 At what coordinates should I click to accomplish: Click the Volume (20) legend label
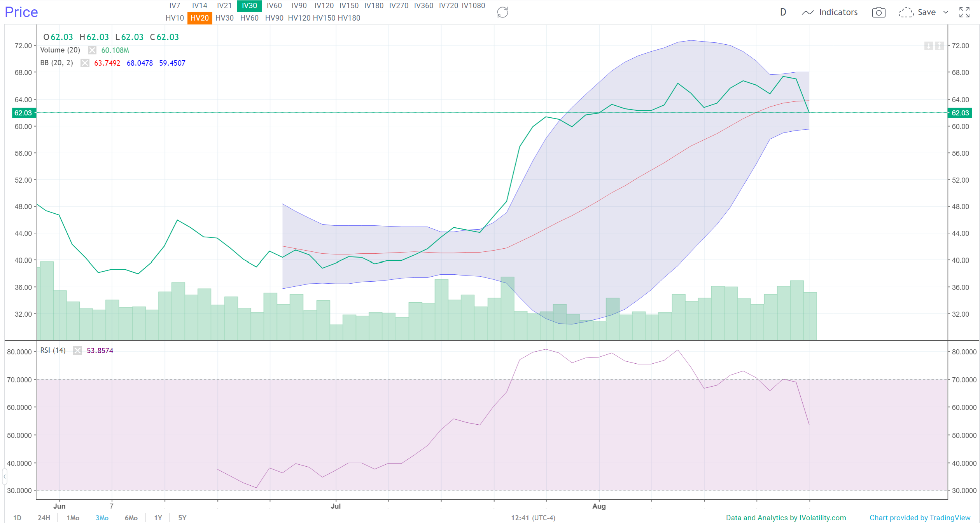coord(60,50)
